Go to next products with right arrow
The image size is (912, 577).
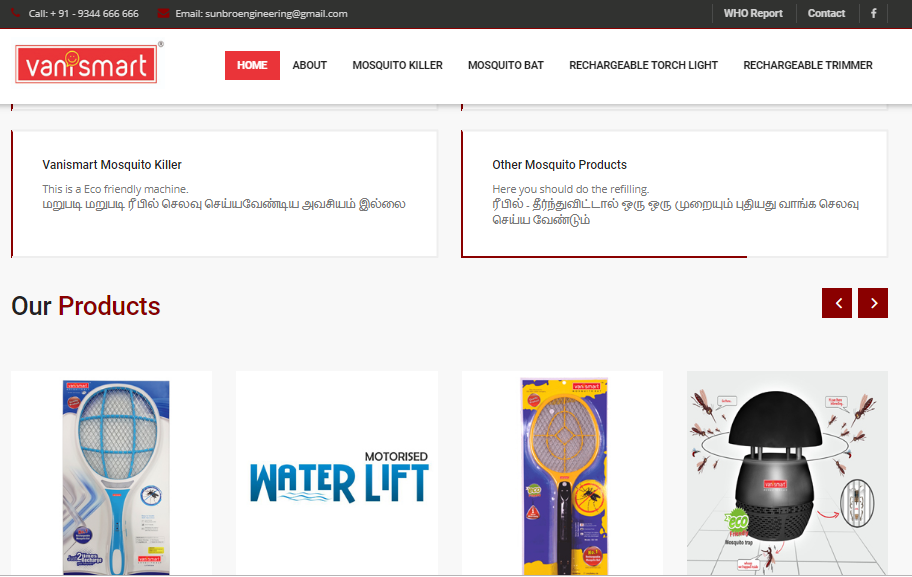tap(873, 303)
